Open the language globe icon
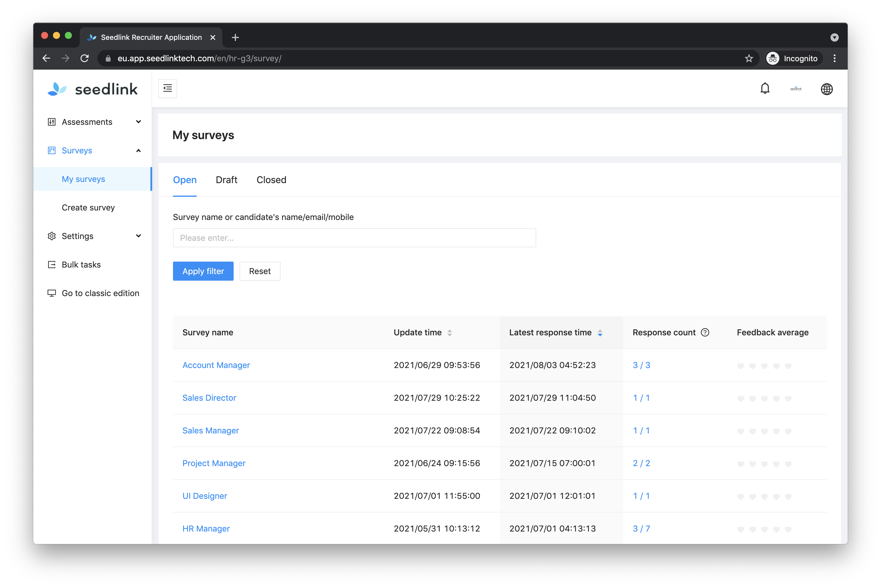This screenshot has width=881, height=588. tap(827, 89)
